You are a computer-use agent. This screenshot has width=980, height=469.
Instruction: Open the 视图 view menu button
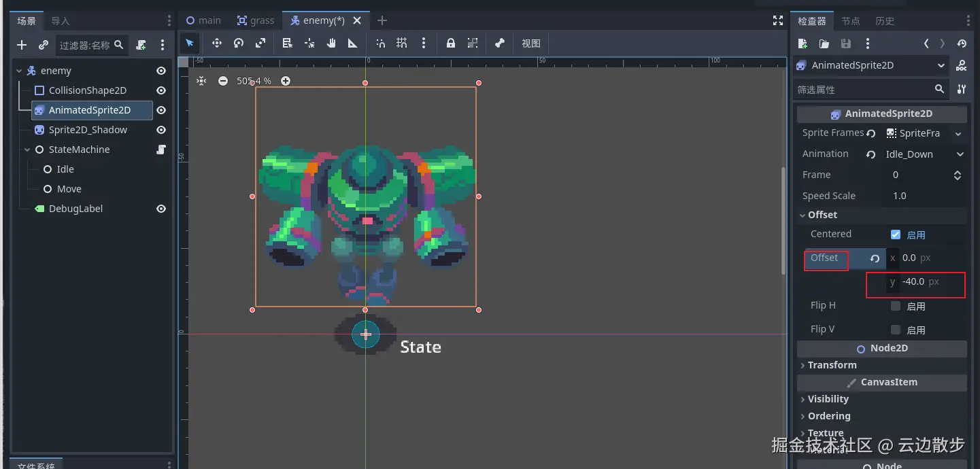point(530,44)
